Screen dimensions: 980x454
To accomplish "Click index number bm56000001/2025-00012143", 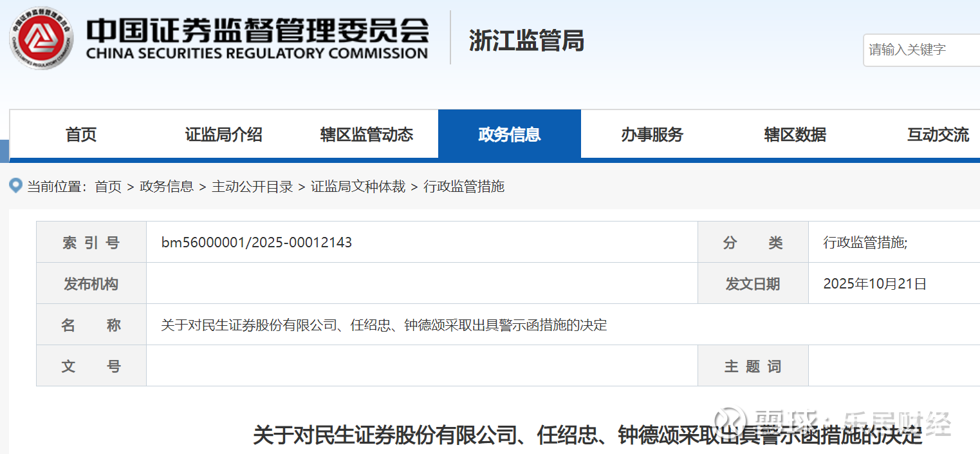I will 257,243.
